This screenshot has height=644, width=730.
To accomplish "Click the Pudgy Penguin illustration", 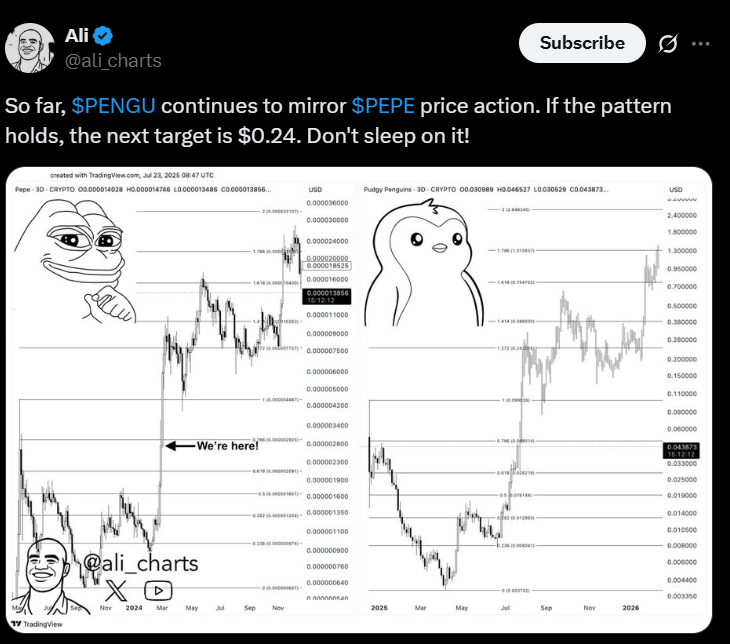I will pyautogui.click(x=424, y=262).
